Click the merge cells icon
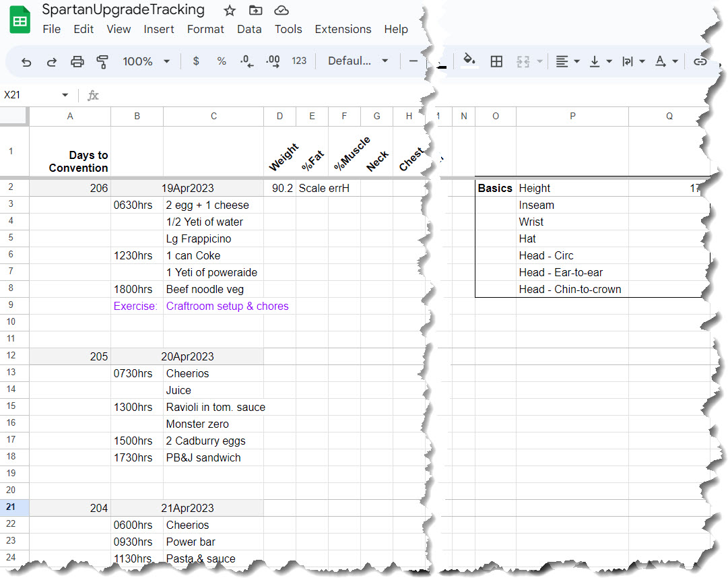This screenshot has height=578, width=728. point(523,61)
